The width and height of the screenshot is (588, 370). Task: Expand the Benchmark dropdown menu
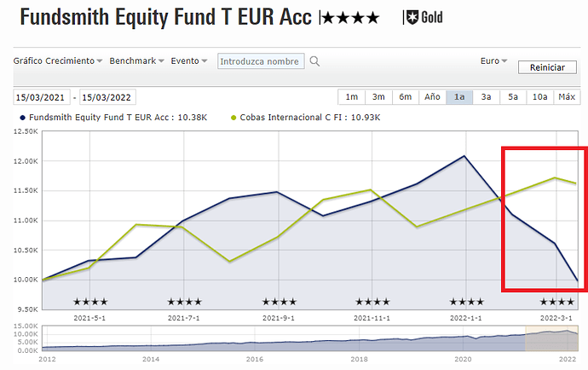[x=137, y=61]
